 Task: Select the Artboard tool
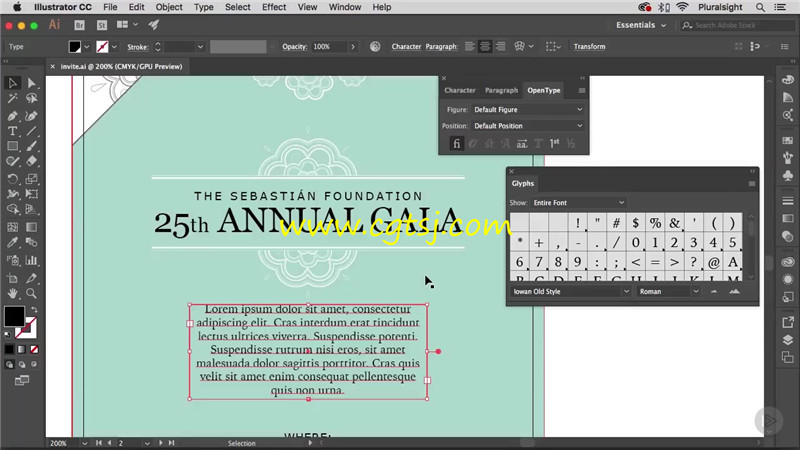pos(12,278)
